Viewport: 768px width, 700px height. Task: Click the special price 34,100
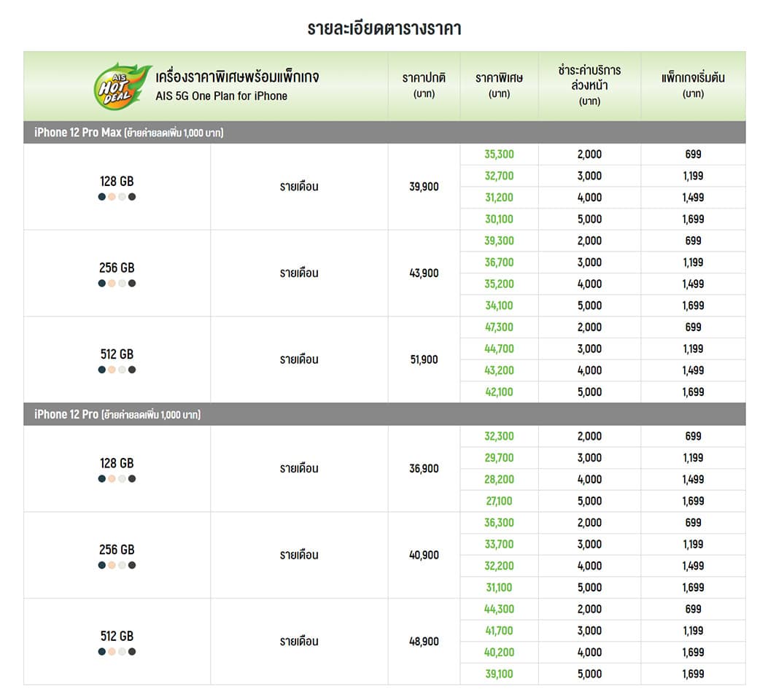point(499,306)
